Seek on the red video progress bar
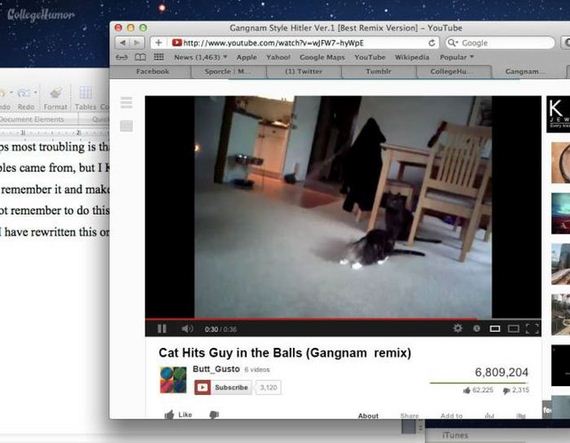Screen dimensions: 570x443 [x=343, y=319]
